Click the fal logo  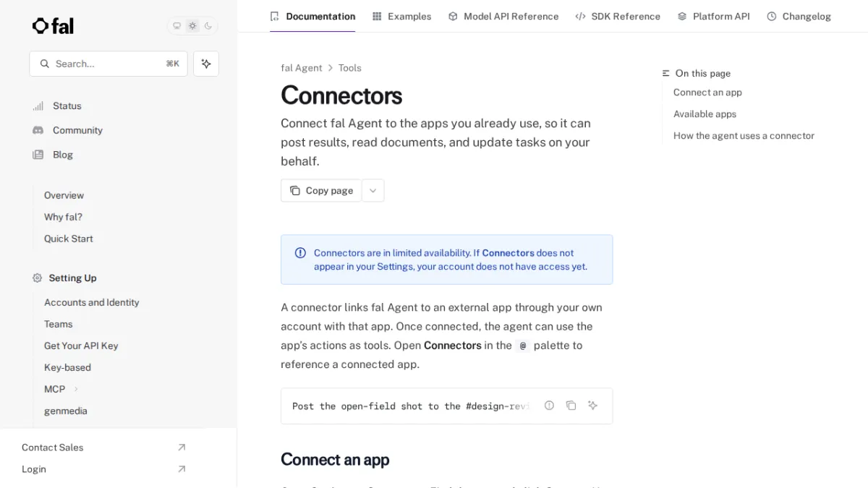pyautogui.click(x=53, y=26)
